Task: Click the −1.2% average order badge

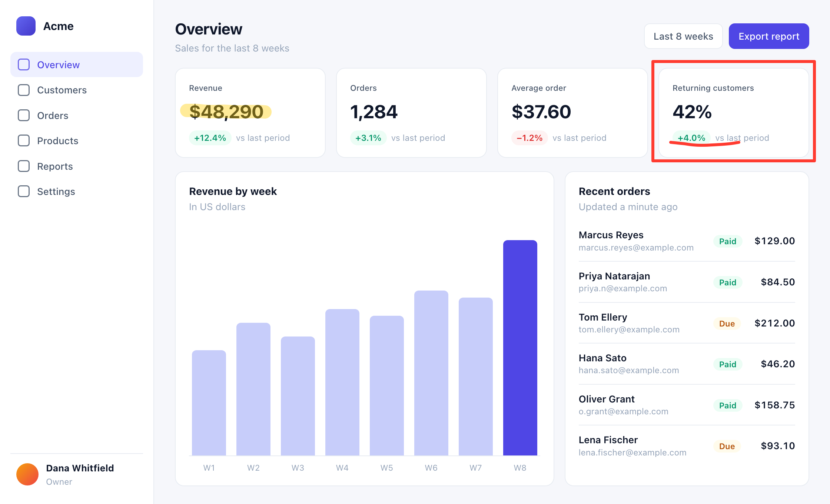Action: pos(529,138)
